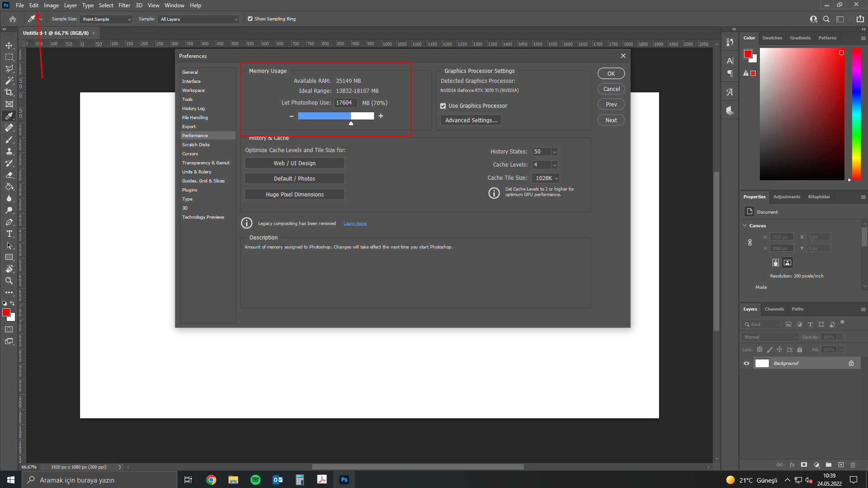
Task: Expand the History States dropdown
Action: pos(555,152)
